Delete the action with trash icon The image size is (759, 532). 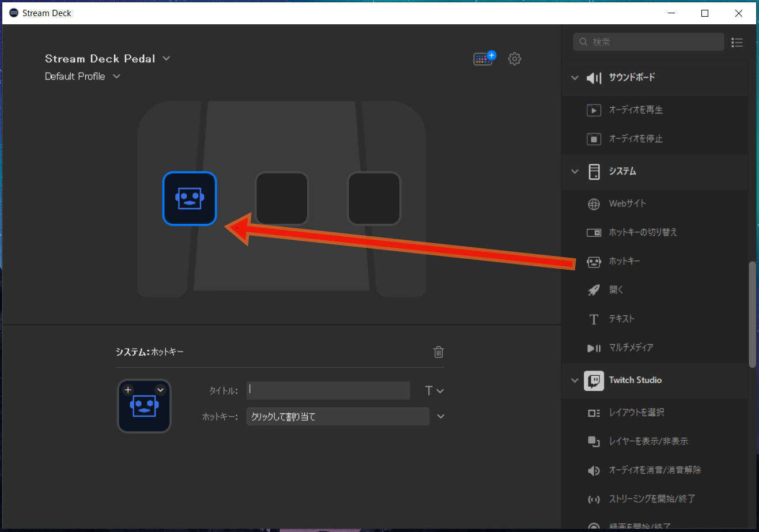tap(439, 352)
